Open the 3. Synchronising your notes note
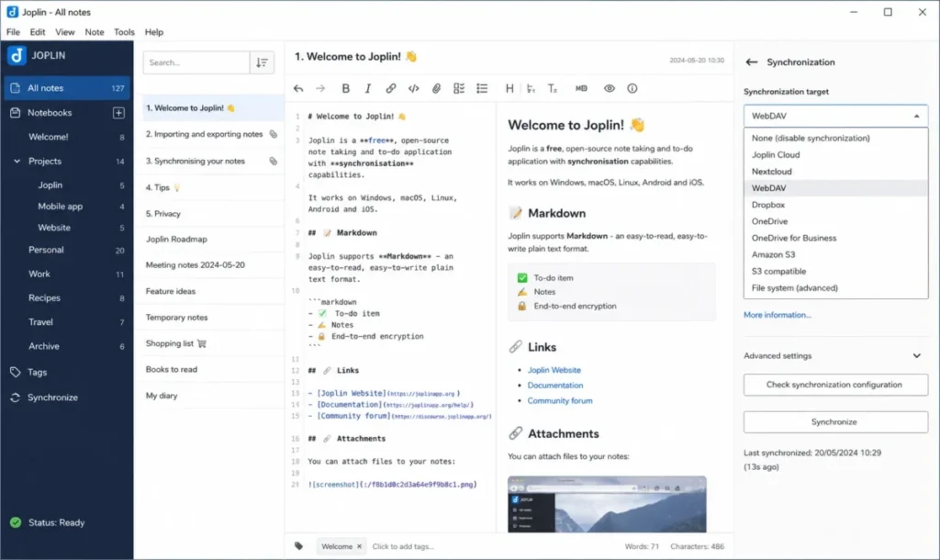Viewport: 940px width, 560px height. [x=210, y=161]
